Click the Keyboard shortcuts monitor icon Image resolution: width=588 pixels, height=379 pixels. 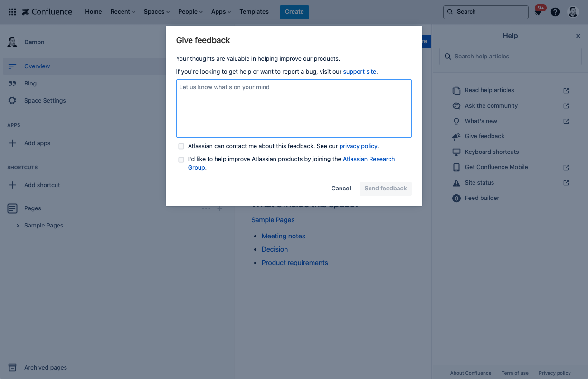tap(456, 152)
